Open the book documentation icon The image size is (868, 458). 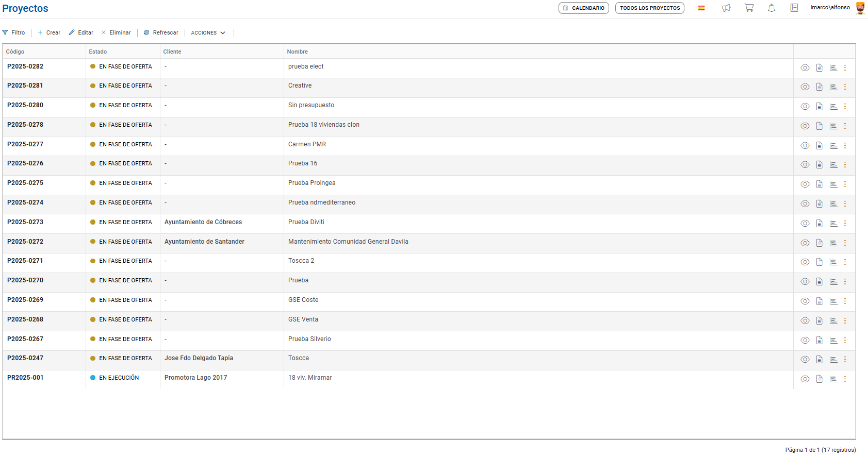click(x=794, y=8)
